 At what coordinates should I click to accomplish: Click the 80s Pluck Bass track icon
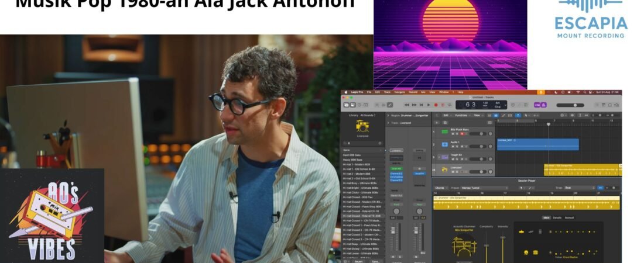(445, 131)
